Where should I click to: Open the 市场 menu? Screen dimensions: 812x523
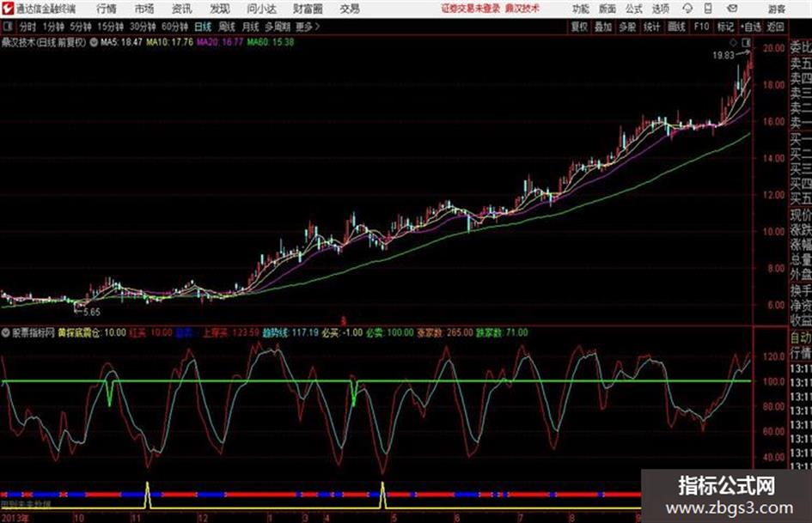[x=144, y=9]
